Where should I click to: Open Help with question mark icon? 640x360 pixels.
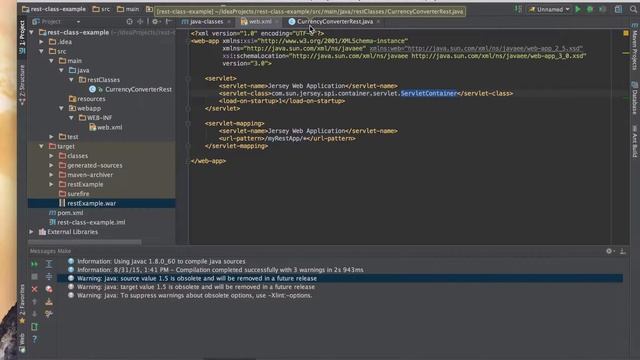35,339
